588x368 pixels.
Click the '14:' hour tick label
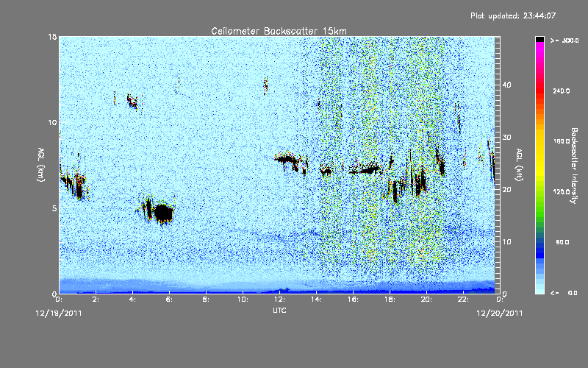[x=317, y=300]
